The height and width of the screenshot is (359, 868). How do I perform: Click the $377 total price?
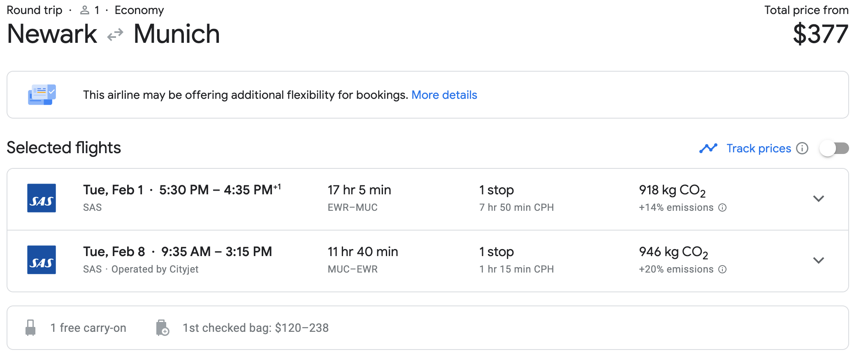pos(820,34)
